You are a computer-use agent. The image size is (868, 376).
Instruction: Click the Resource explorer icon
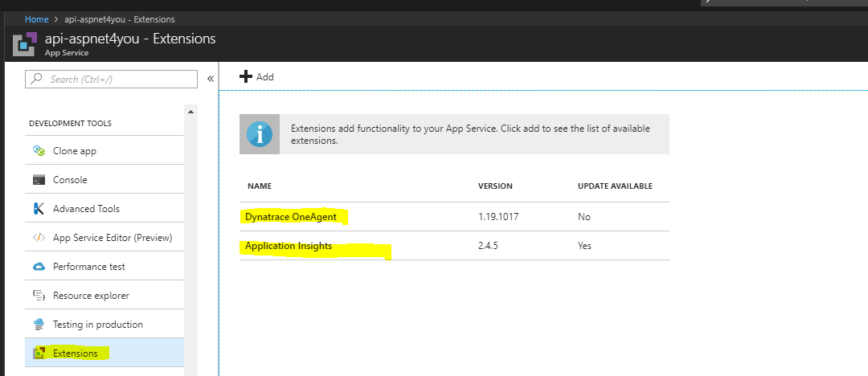coord(39,295)
